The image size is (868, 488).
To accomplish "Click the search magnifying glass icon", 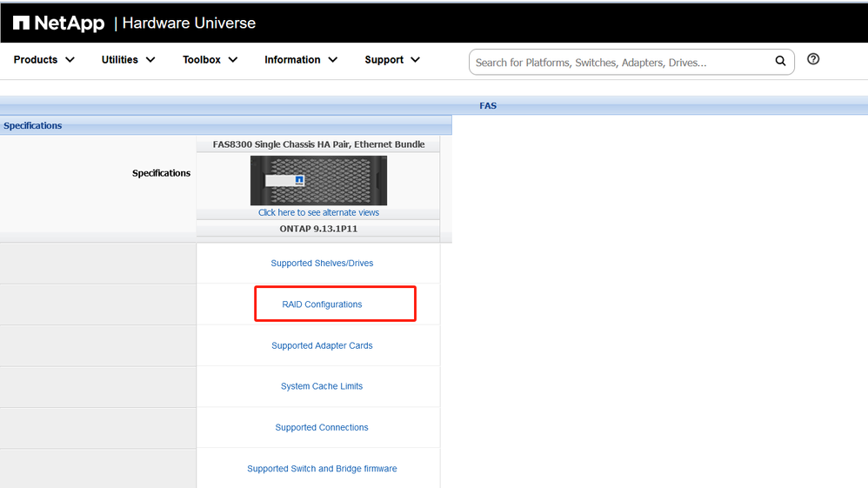I will [780, 61].
